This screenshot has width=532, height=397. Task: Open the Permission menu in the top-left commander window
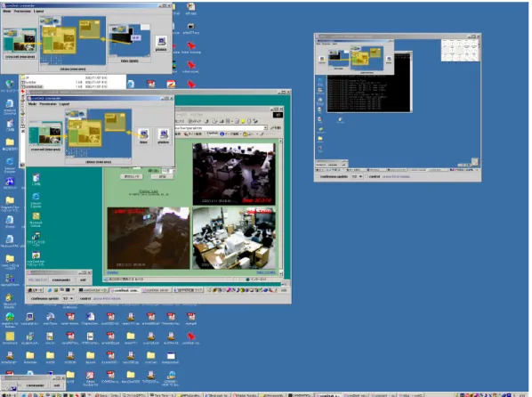tap(22, 12)
